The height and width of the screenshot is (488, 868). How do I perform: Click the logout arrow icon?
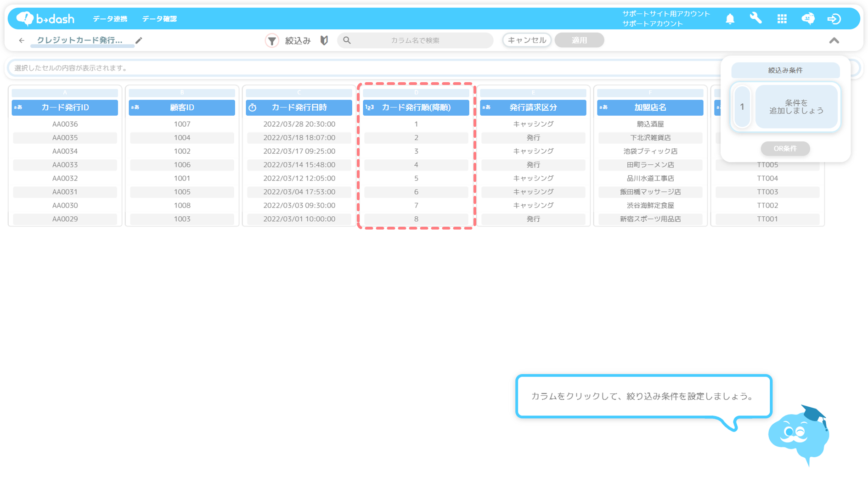(834, 19)
